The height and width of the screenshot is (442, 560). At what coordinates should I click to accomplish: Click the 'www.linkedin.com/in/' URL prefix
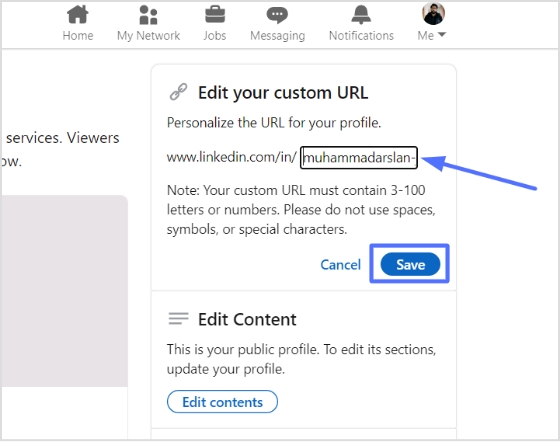(231, 157)
